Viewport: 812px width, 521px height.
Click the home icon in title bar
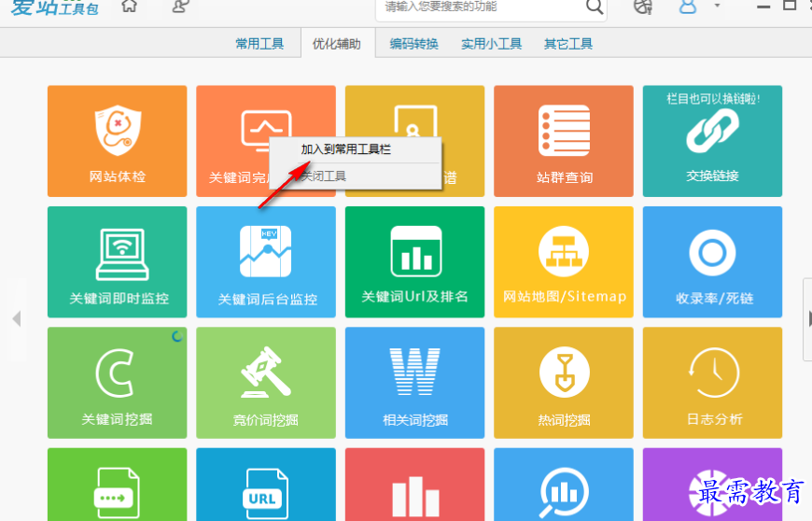[129, 7]
